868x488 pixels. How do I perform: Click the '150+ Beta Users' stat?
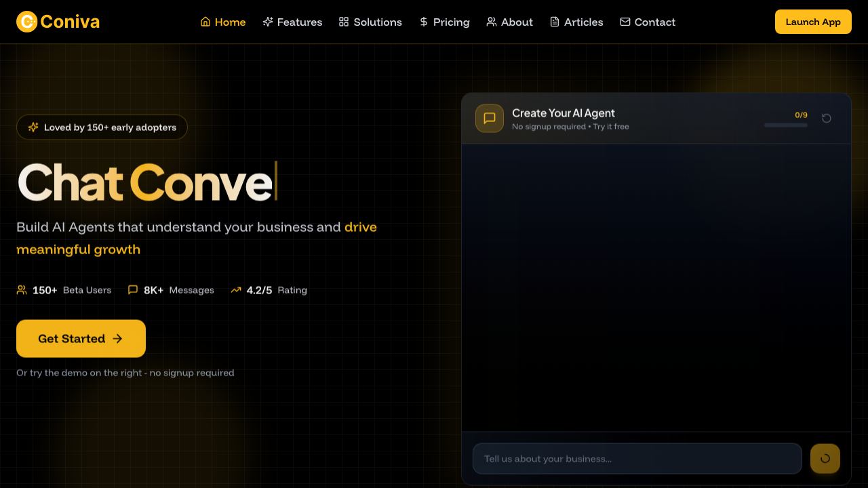(x=64, y=289)
